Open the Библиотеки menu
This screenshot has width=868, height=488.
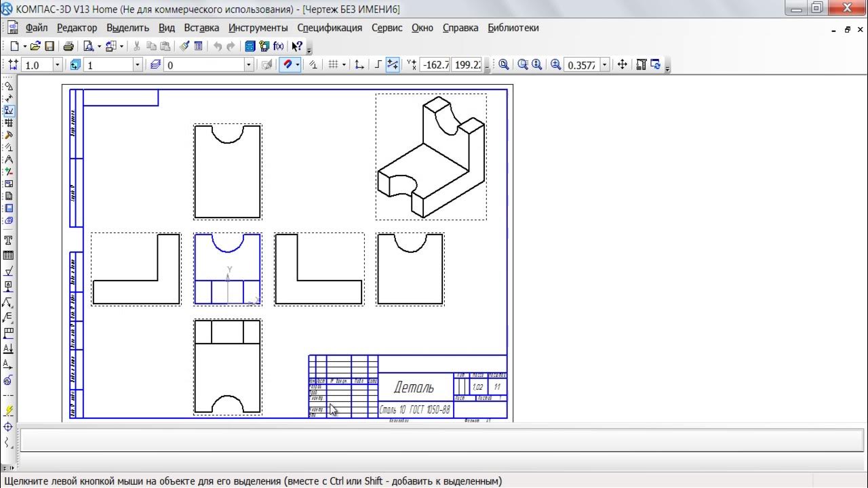513,28
